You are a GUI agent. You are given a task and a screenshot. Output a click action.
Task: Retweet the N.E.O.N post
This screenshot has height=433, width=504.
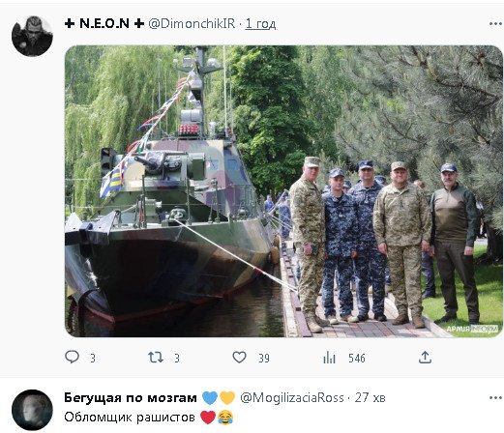156,358
